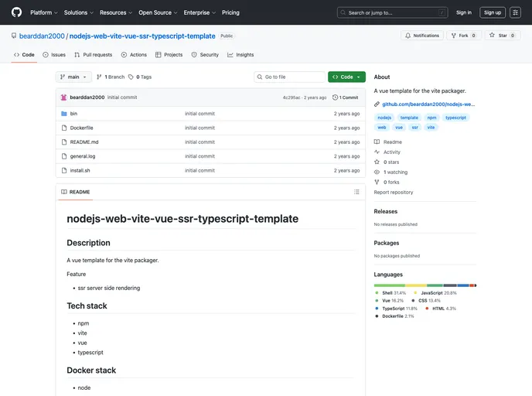Expand the main branch dropdown
The height and width of the screenshot is (396, 532).
pyautogui.click(x=73, y=77)
